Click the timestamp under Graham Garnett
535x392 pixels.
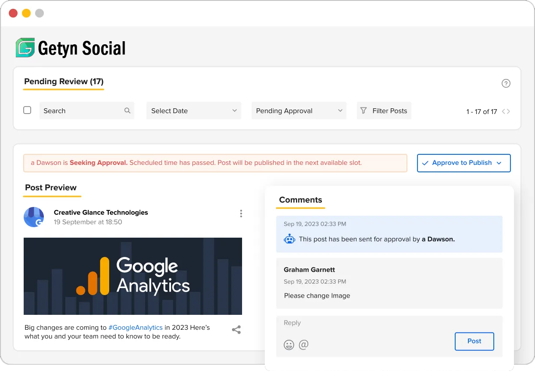click(x=315, y=282)
